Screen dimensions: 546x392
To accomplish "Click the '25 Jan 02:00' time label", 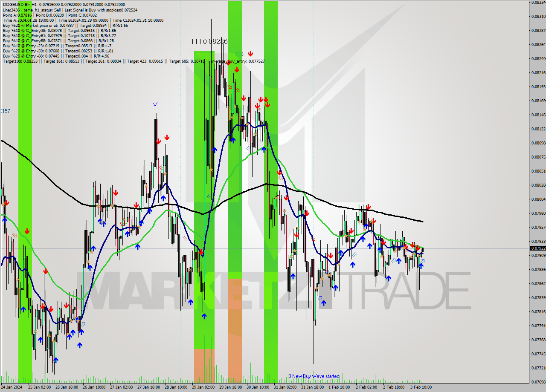I will (x=39, y=387).
